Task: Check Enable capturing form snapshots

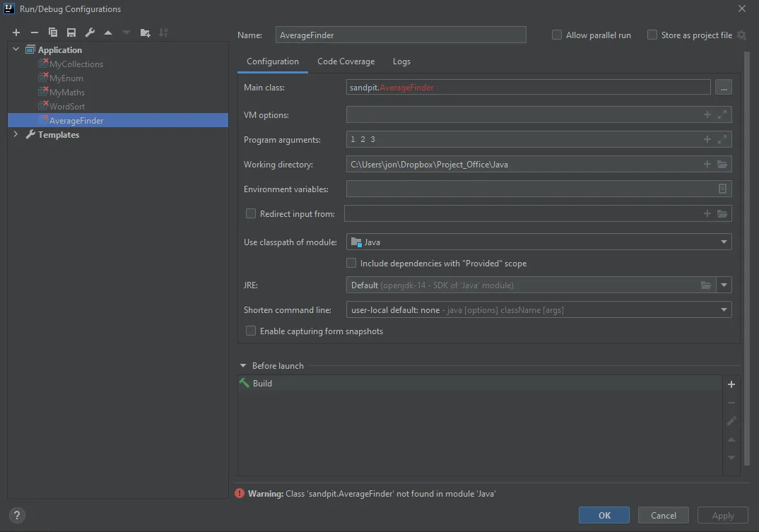Action: (x=250, y=331)
